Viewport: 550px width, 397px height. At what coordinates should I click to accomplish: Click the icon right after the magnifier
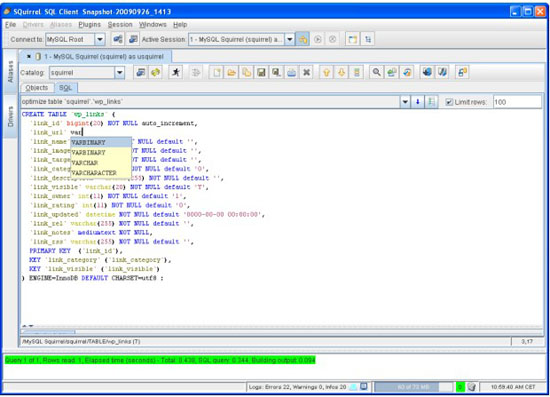click(x=391, y=73)
